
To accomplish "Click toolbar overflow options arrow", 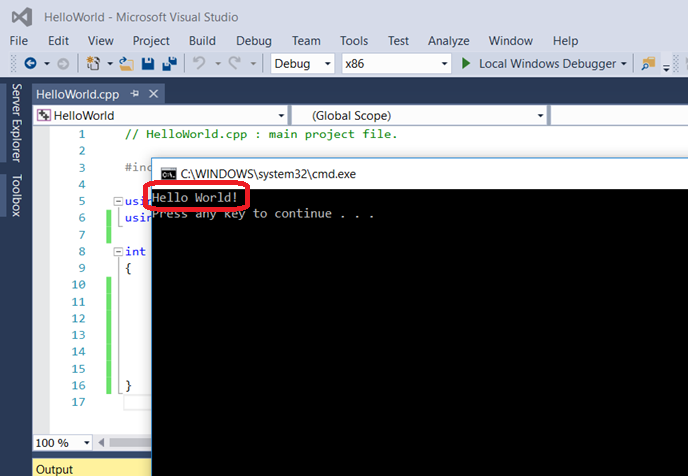I will coord(666,67).
